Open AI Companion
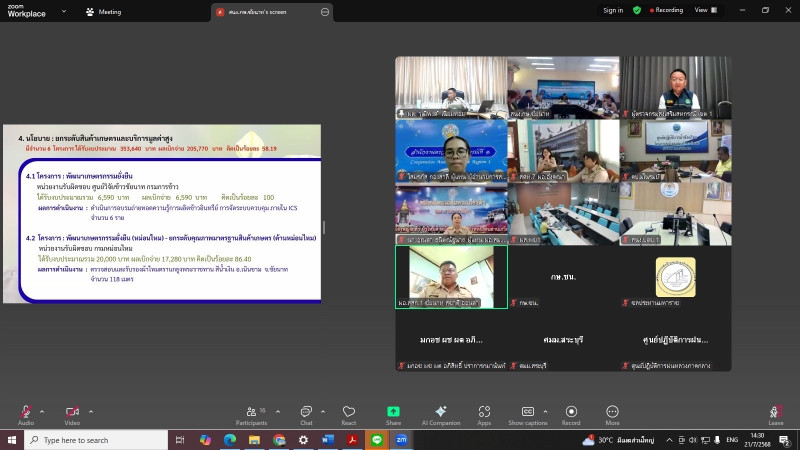Viewport: 800px width, 450px height. coord(440,414)
